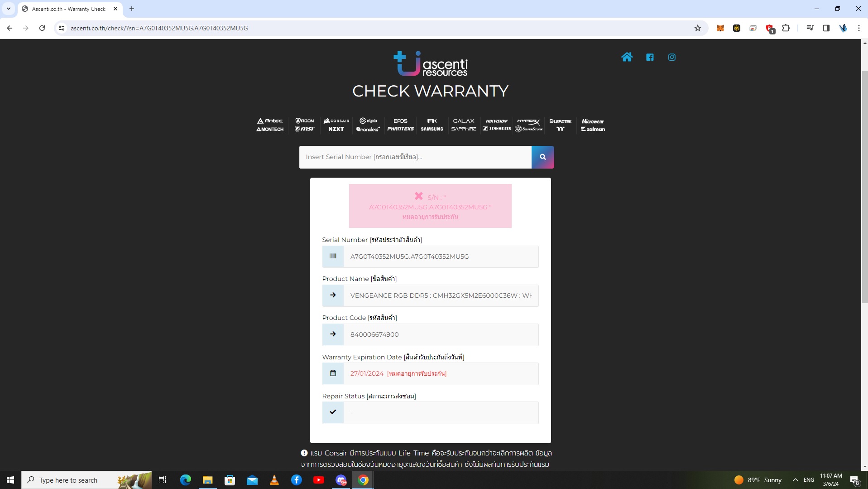The width and height of the screenshot is (868, 489).
Task: Open a new browser tab
Action: 132,9
